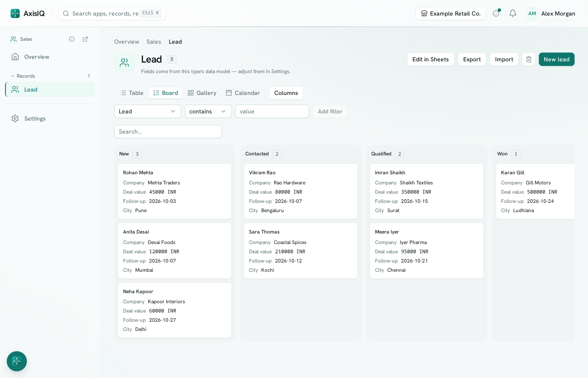The width and height of the screenshot is (588, 378).
Task: Click the Import button
Action: [504, 59]
